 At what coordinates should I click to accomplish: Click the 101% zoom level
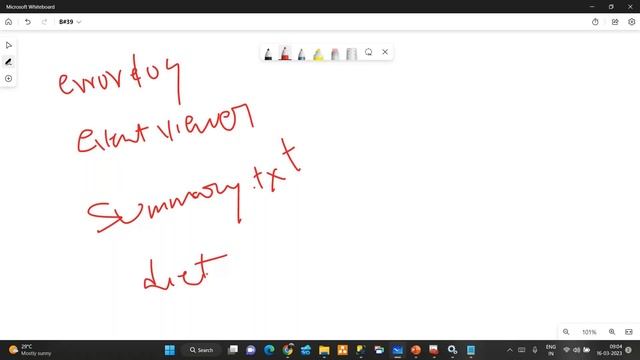[589, 332]
